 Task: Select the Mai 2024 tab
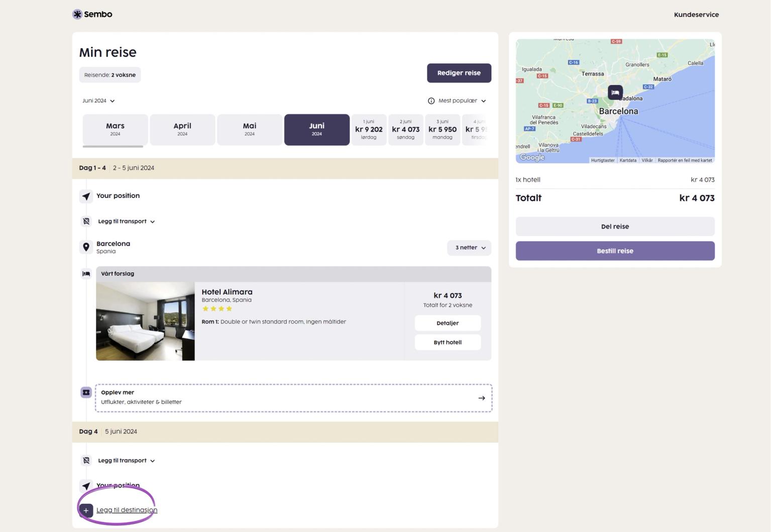point(250,130)
